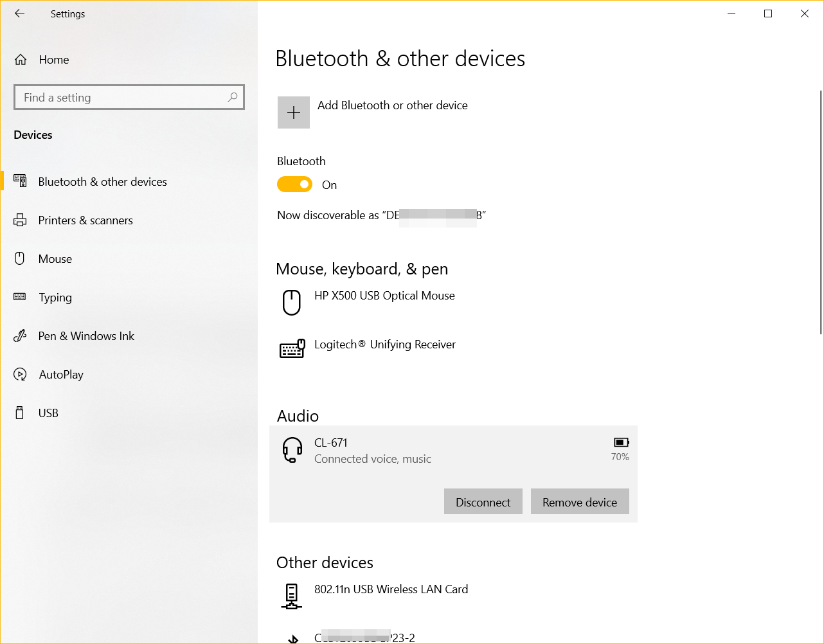Image resolution: width=824 pixels, height=644 pixels.
Task: Click the plus to add a Bluetooth device
Action: [293, 112]
